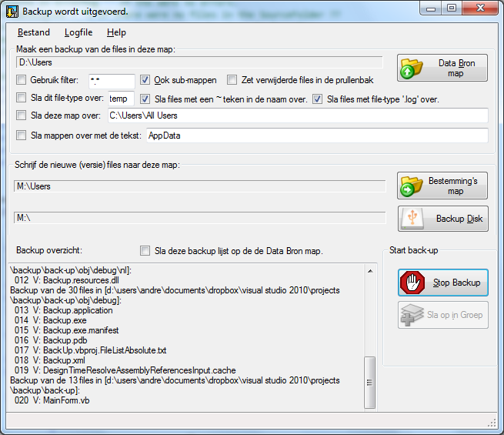This screenshot has width=504, height=435.
Task: Click the C:\Users\All Users path field
Action: point(296,116)
